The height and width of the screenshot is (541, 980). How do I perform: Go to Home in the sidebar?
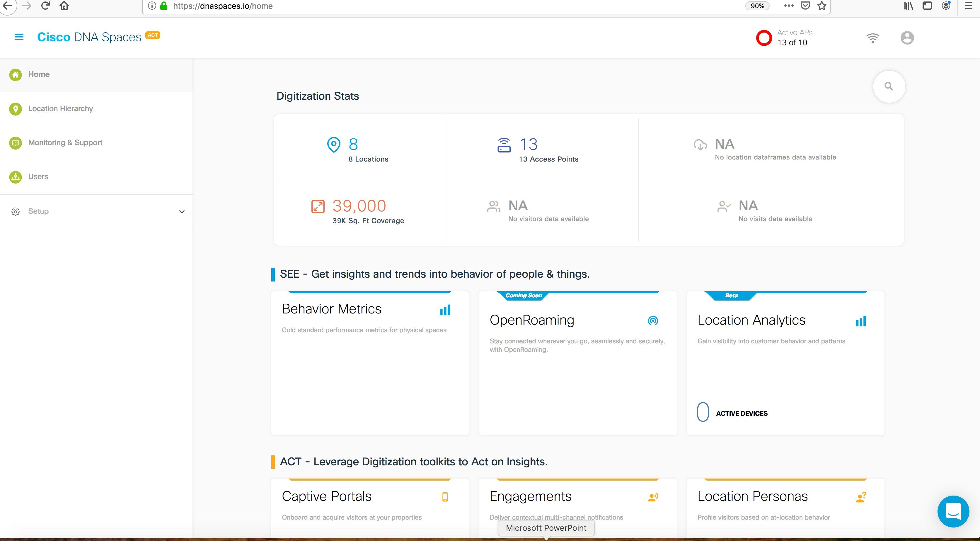pos(96,74)
